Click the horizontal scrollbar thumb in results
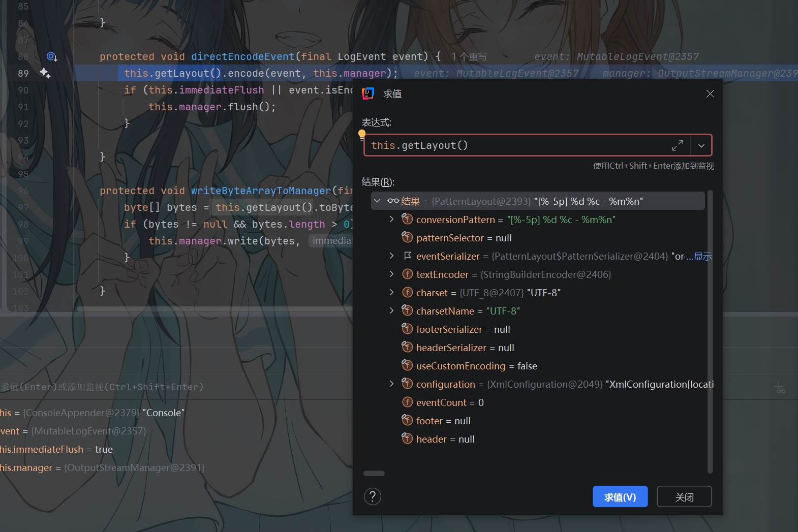This screenshot has width=798, height=532. [x=374, y=473]
